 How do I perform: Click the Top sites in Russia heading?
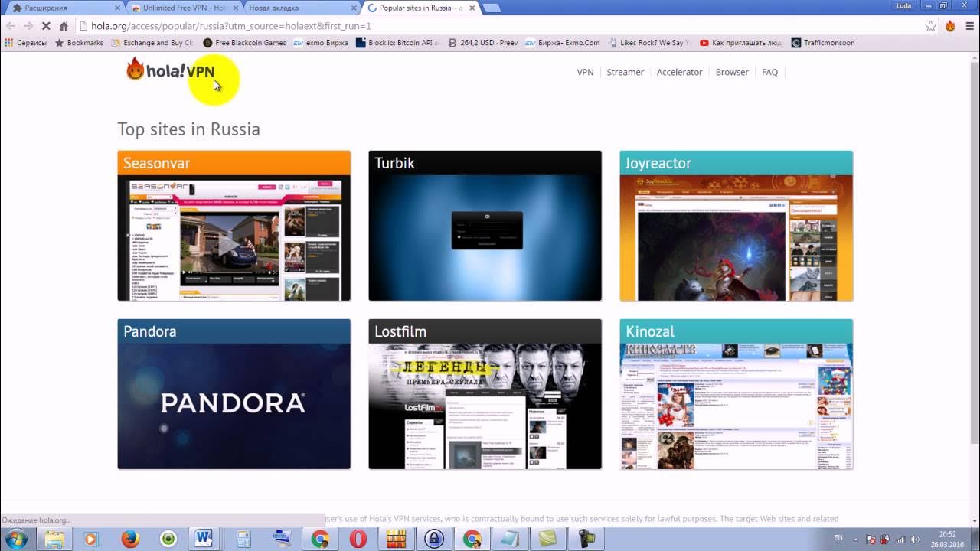[x=188, y=129]
